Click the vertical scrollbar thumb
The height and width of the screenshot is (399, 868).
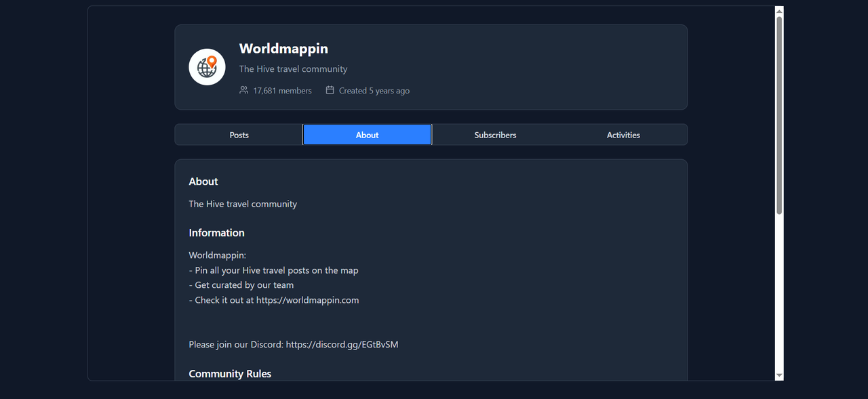click(779, 115)
